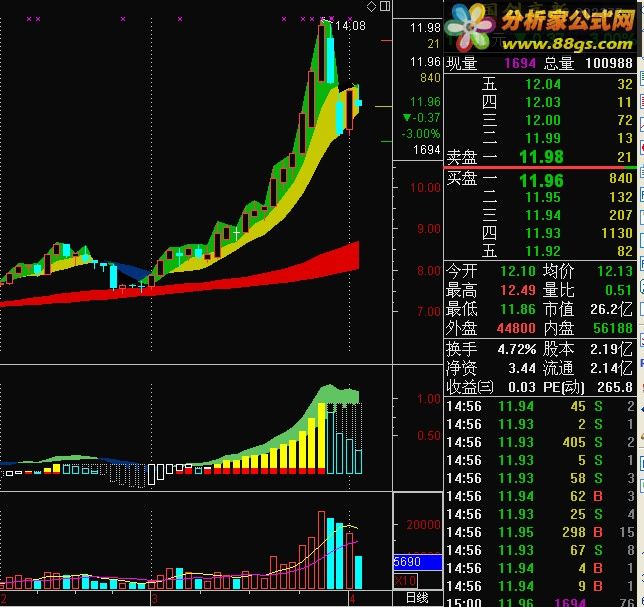The image size is (644, 607).
Task: Click the 外盘 value 44800
Action: 516,328
